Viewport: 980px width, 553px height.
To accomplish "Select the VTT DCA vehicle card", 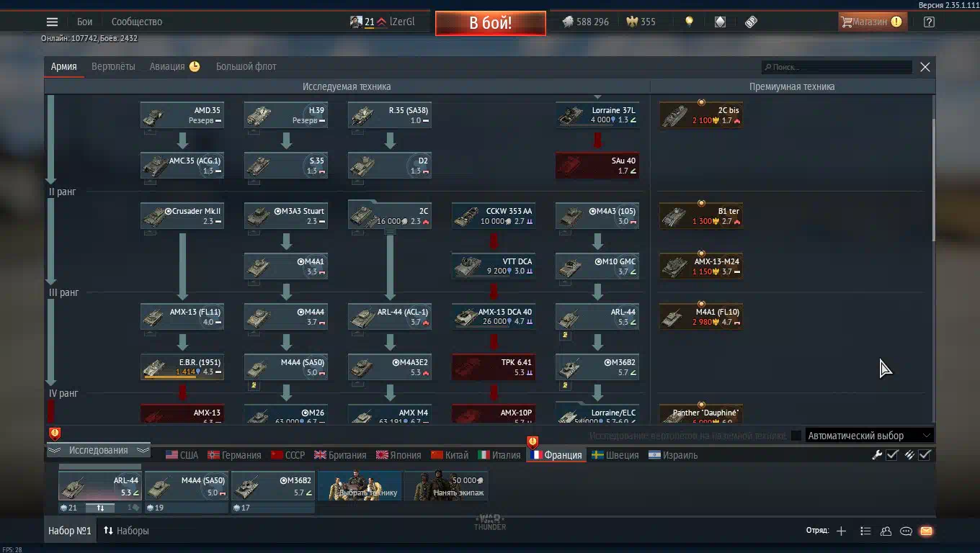I will click(x=494, y=266).
